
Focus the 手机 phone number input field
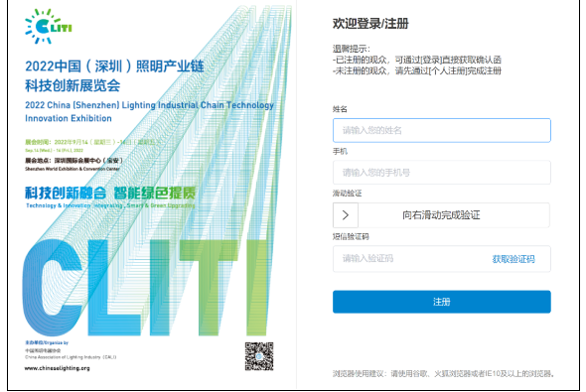pyautogui.click(x=441, y=173)
